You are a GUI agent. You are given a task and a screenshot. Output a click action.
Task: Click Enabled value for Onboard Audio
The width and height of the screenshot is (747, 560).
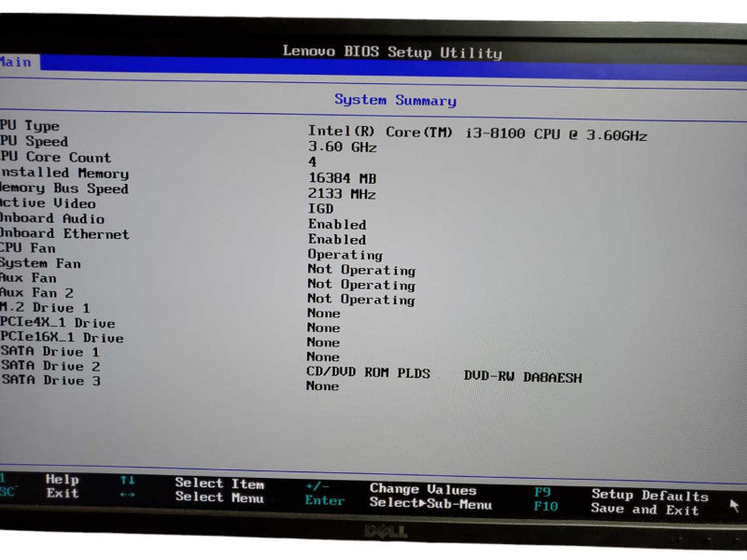click(x=337, y=224)
